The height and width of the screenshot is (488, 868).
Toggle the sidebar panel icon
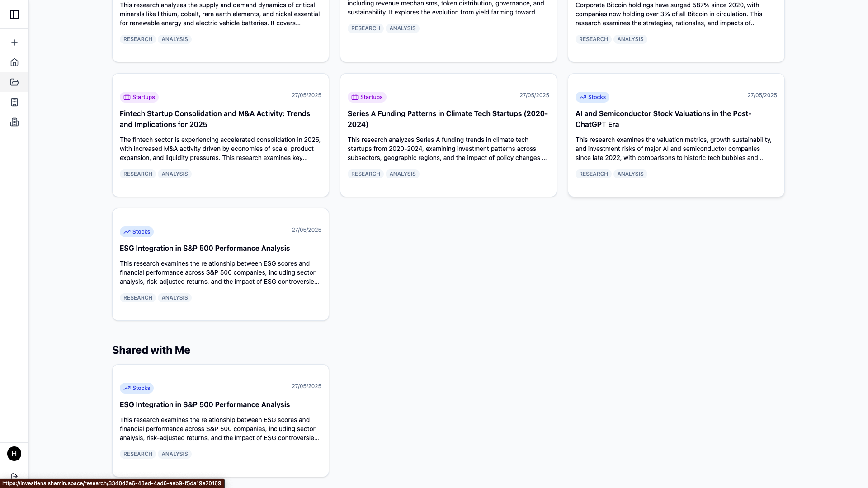[14, 14]
